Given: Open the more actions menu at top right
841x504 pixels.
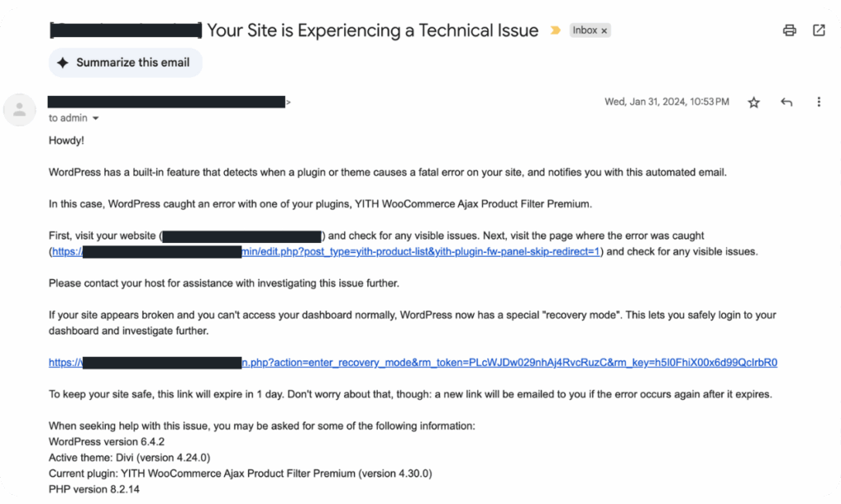Looking at the screenshot, I should click(x=819, y=101).
